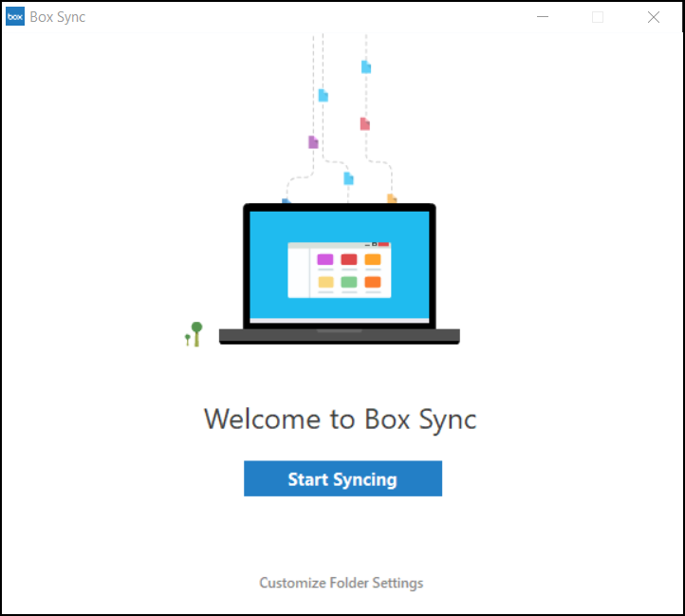Click the Box logo icon in title bar
Screen dimensions: 685x616
15,17
